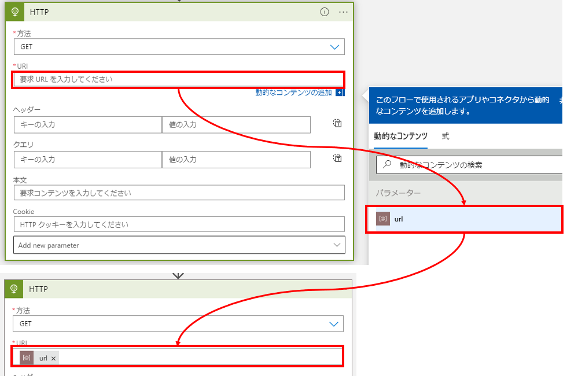Select url parameter in dynamic content list
This screenshot has width=568, height=376.
point(464,219)
